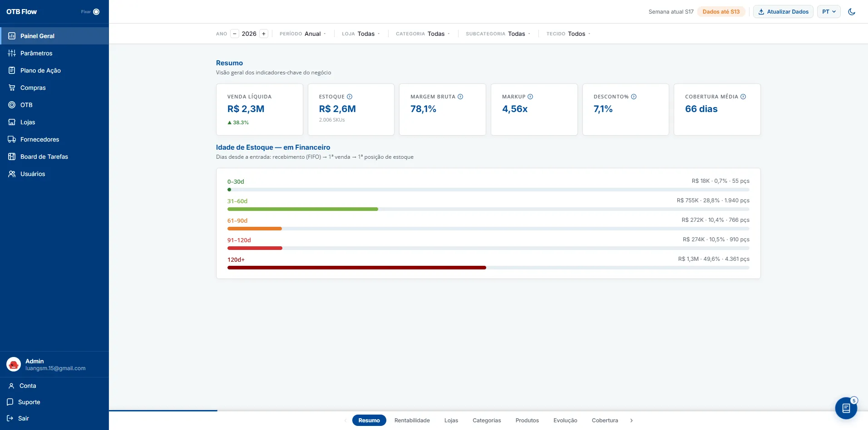Click the Atualizar Dados button
This screenshot has width=868, height=430.
tap(783, 12)
